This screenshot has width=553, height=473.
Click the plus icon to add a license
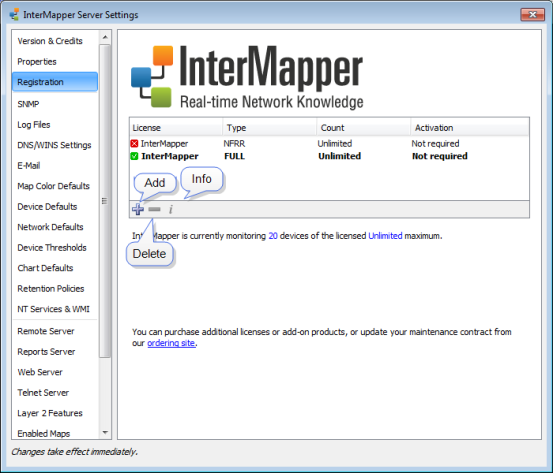[138, 209]
